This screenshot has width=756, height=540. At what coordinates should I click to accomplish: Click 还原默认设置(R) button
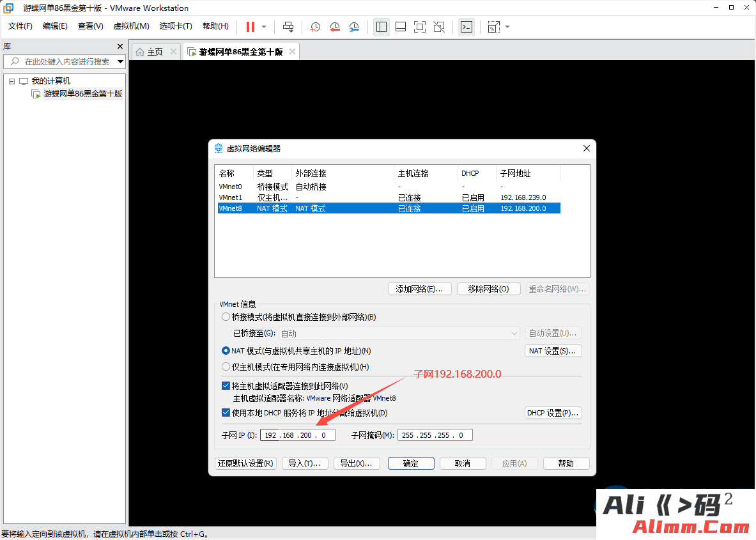coord(245,463)
